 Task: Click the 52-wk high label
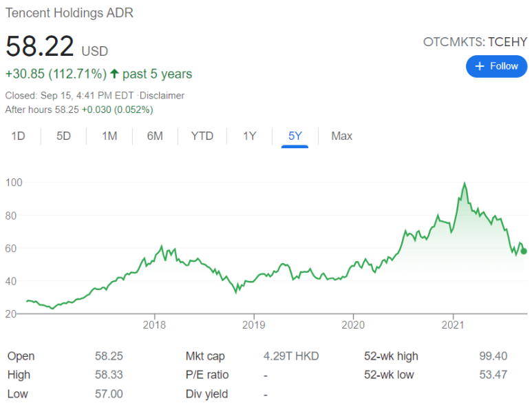pyautogui.click(x=391, y=356)
